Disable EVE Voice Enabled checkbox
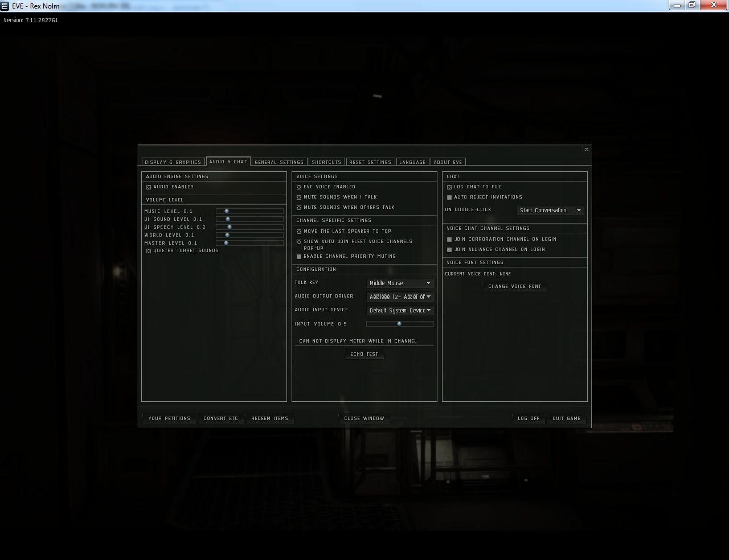The width and height of the screenshot is (729, 560). pos(299,187)
